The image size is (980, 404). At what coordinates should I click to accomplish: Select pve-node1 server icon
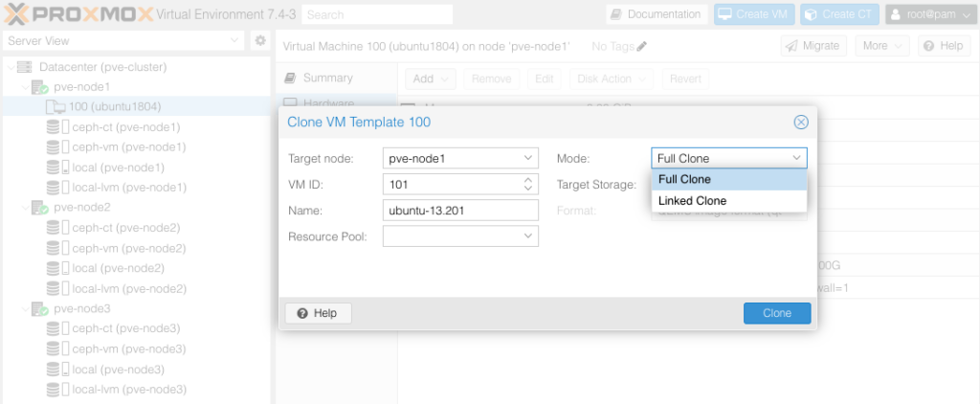pyautogui.click(x=40, y=87)
